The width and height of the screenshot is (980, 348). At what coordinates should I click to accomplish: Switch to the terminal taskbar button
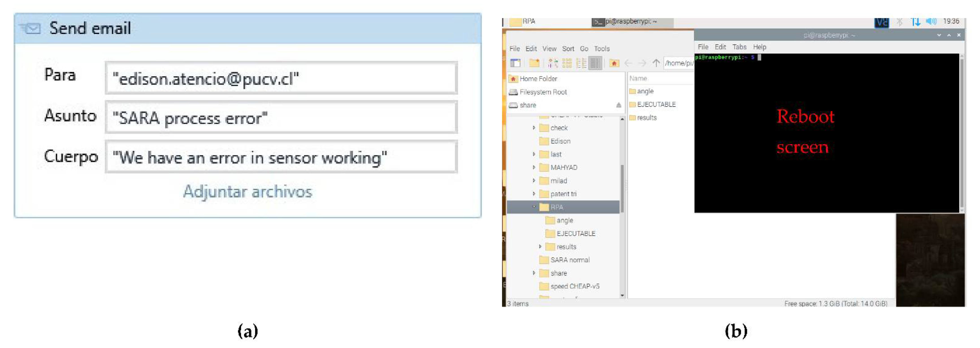click(632, 22)
